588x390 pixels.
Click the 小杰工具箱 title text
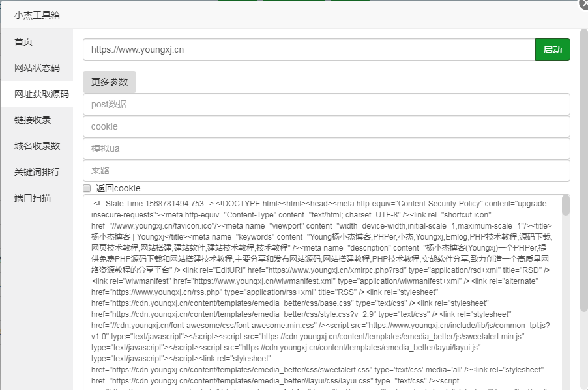click(x=37, y=15)
